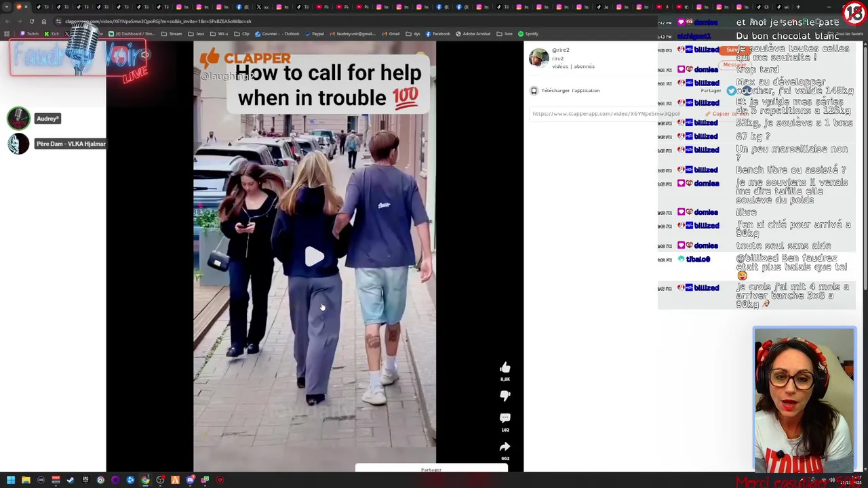Open the red circular taskbar icon

(220, 480)
